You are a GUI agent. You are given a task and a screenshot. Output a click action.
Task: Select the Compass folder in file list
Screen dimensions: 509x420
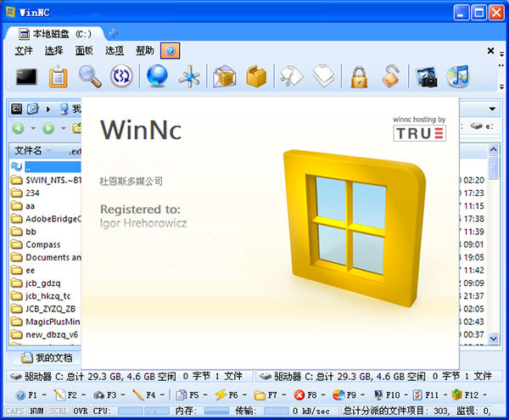pos(42,244)
